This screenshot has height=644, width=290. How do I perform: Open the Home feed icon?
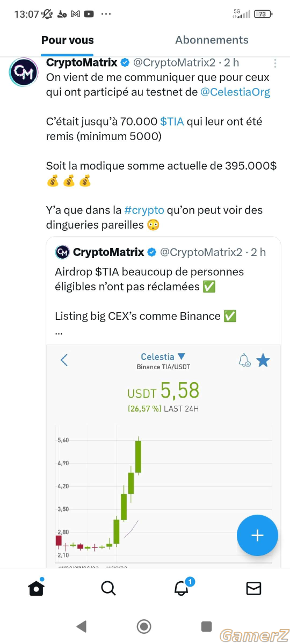click(x=36, y=588)
